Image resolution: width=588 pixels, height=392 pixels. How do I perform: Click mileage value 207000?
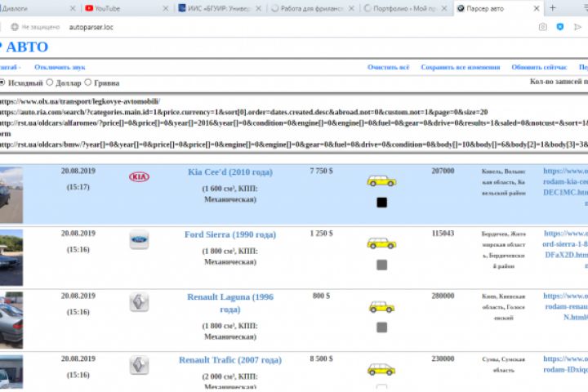[x=443, y=171]
